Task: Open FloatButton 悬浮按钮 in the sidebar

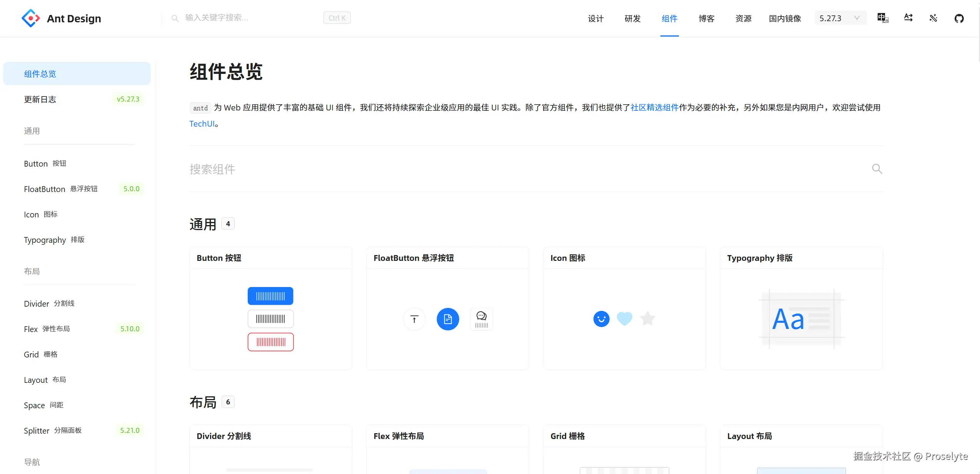Action: tap(77, 189)
